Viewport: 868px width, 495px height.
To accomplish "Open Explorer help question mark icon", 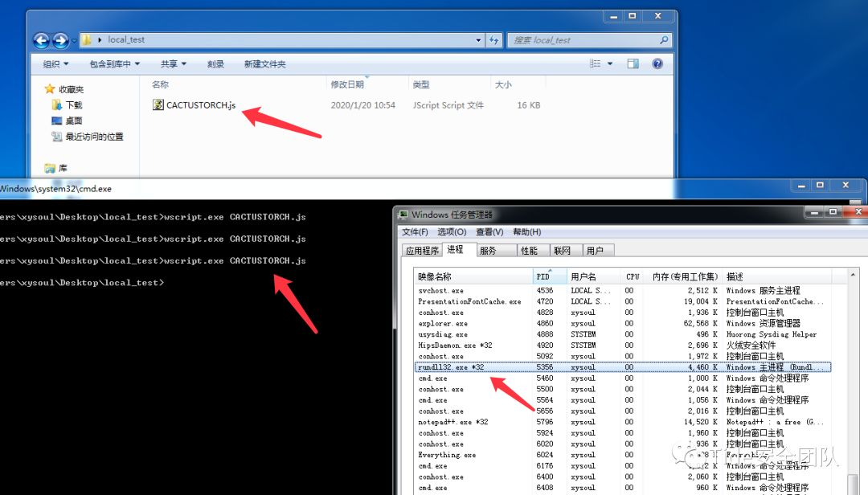I will pyautogui.click(x=657, y=63).
